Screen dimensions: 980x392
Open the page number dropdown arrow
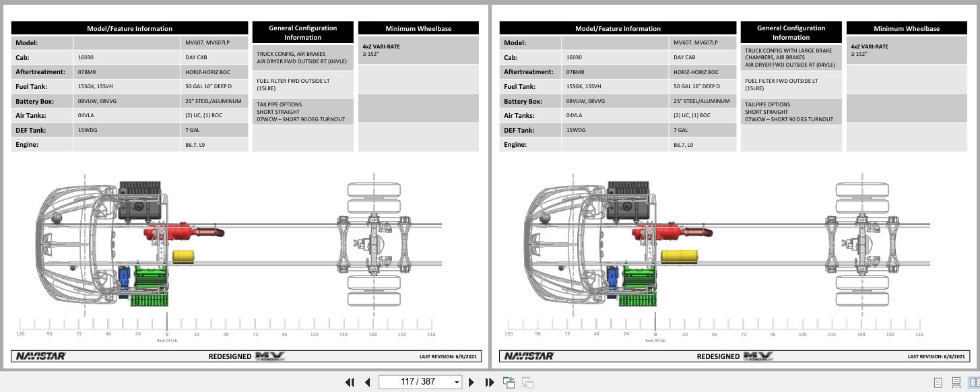click(457, 382)
